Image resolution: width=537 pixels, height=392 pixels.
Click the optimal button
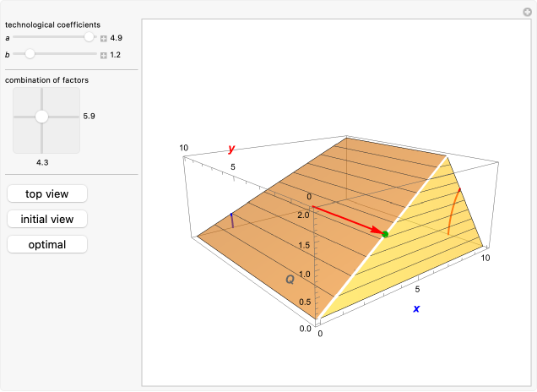[47, 244]
